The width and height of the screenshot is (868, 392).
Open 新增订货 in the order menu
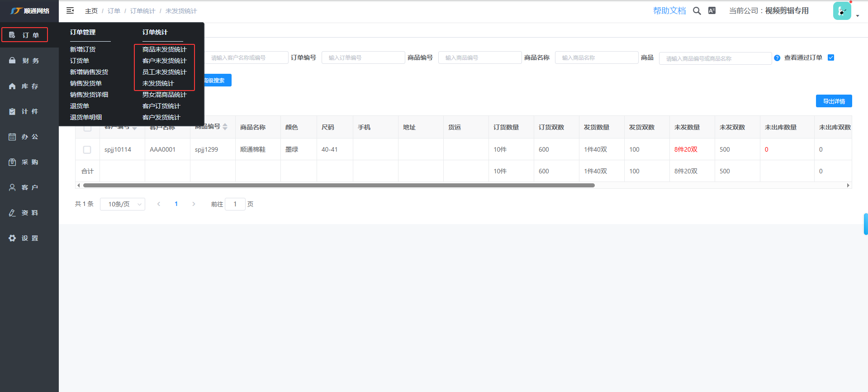(x=83, y=49)
